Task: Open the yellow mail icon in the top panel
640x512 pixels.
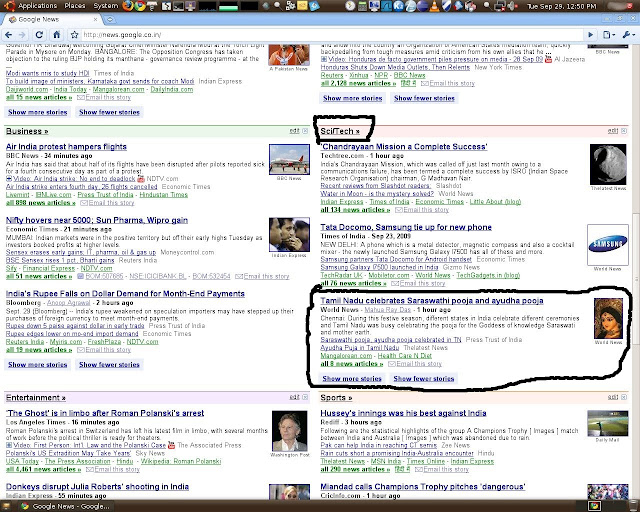Action: pos(302,6)
